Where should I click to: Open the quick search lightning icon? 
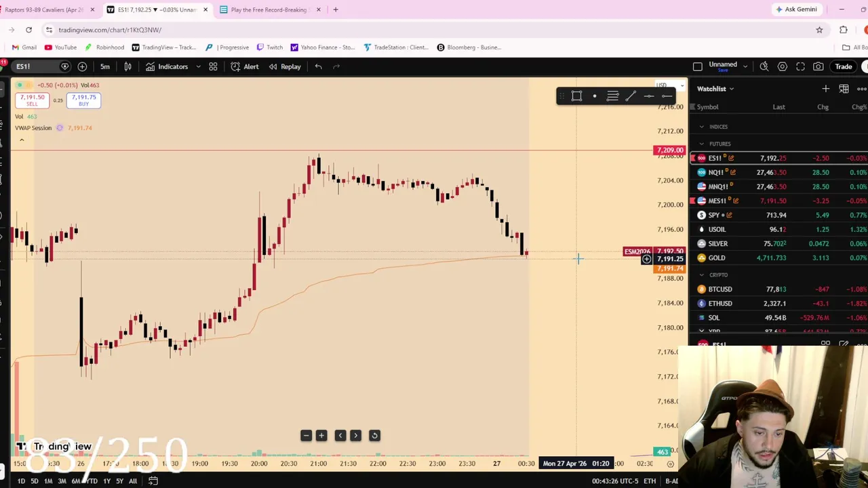[x=764, y=66]
